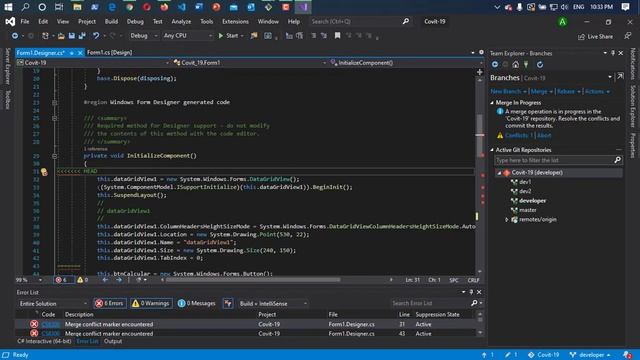This screenshot has width=640, height=360.
Task: Switch to the Output tab at the bottom
Action: click(113, 341)
